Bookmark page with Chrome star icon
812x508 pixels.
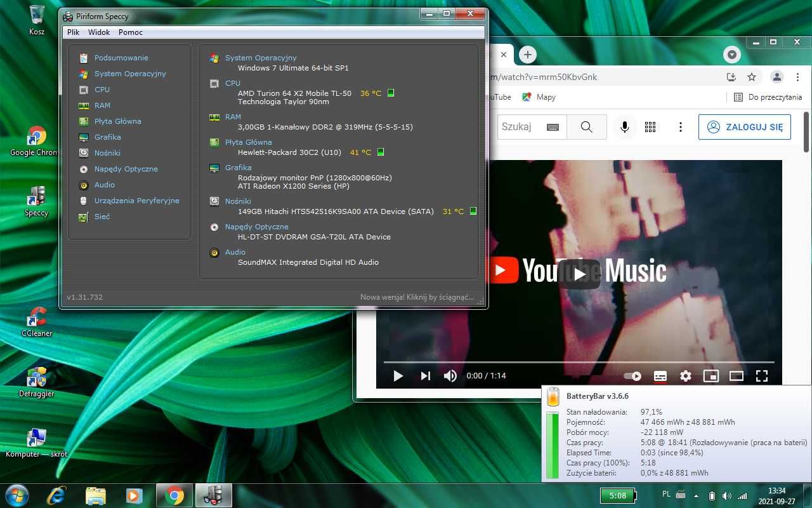coord(752,77)
